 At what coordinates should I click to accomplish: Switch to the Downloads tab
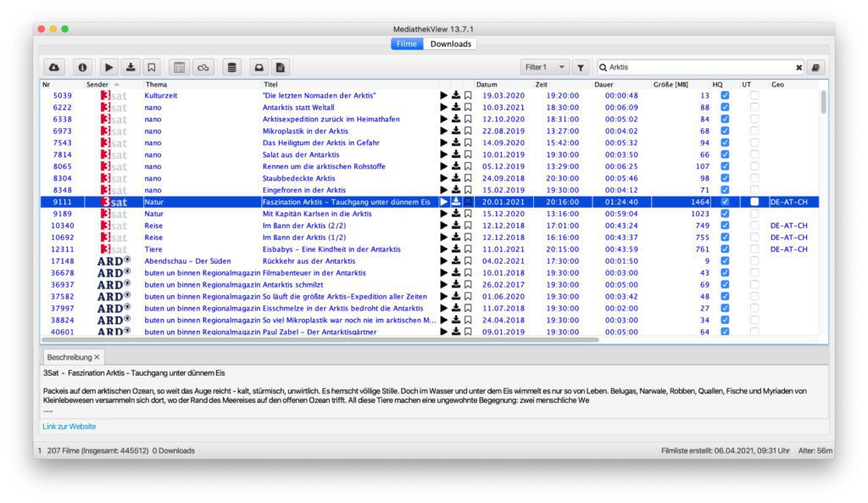(x=450, y=44)
